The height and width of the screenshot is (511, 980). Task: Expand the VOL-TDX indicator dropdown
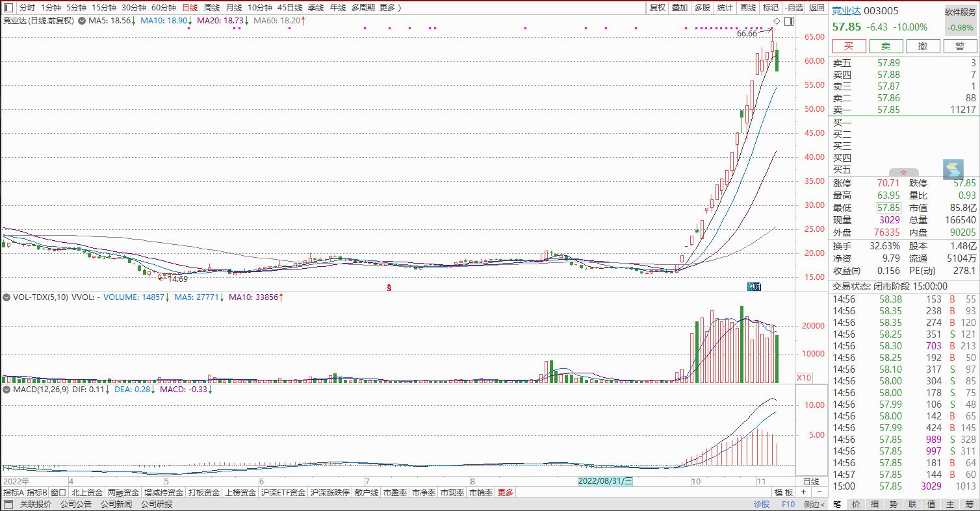tap(6, 297)
